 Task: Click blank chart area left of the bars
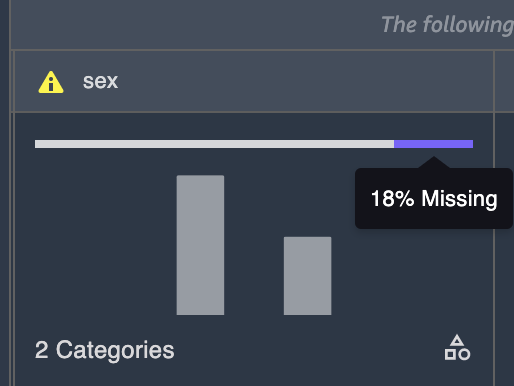(x=103, y=245)
